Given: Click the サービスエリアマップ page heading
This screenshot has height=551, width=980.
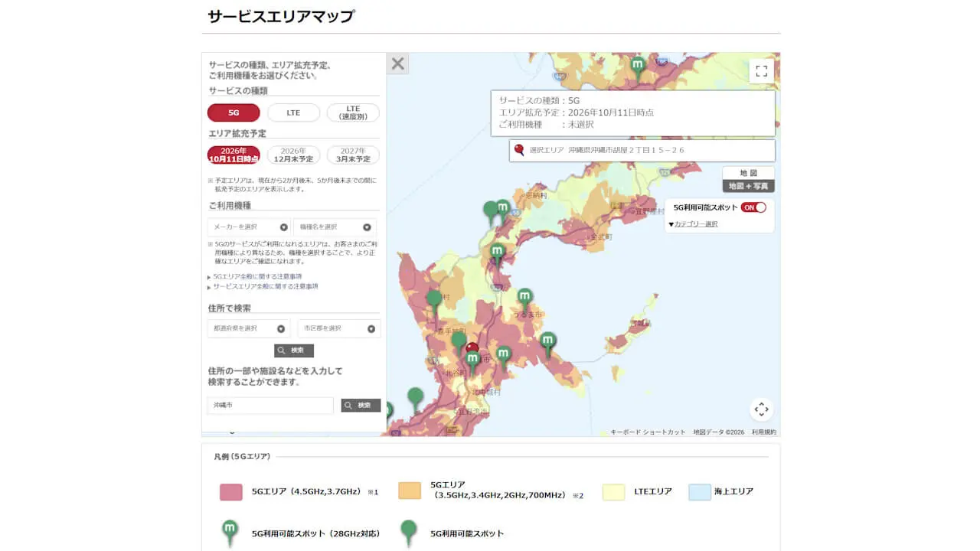Looking at the screenshot, I should coord(281,16).
